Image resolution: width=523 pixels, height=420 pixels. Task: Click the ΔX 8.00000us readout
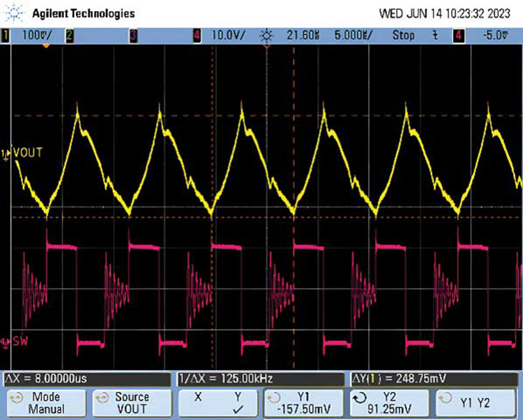tap(46, 379)
